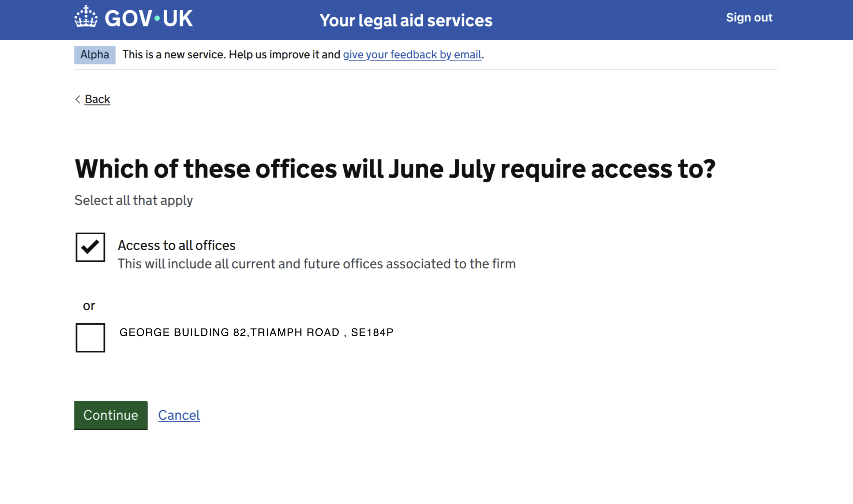
Task: Click the back chevron arrow icon
Action: tap(78, 99)
